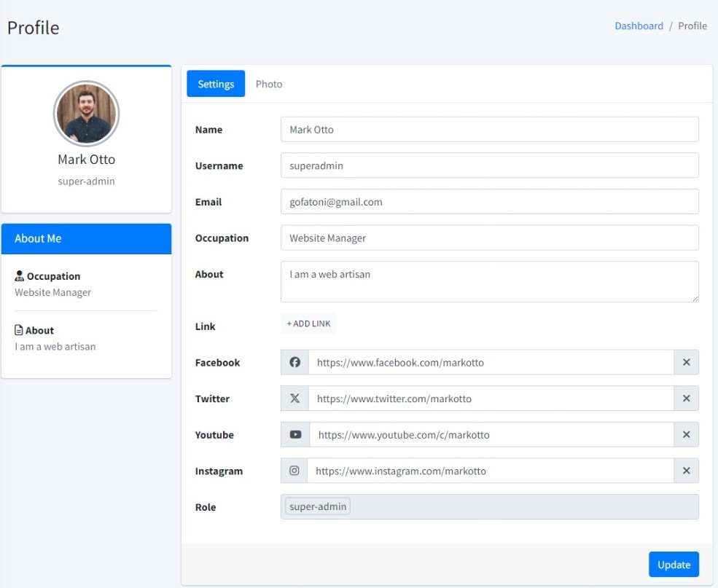The height and width of the screenshot is (588, 718).
Task: Select the Settings tab
Action: coord(216,84)
